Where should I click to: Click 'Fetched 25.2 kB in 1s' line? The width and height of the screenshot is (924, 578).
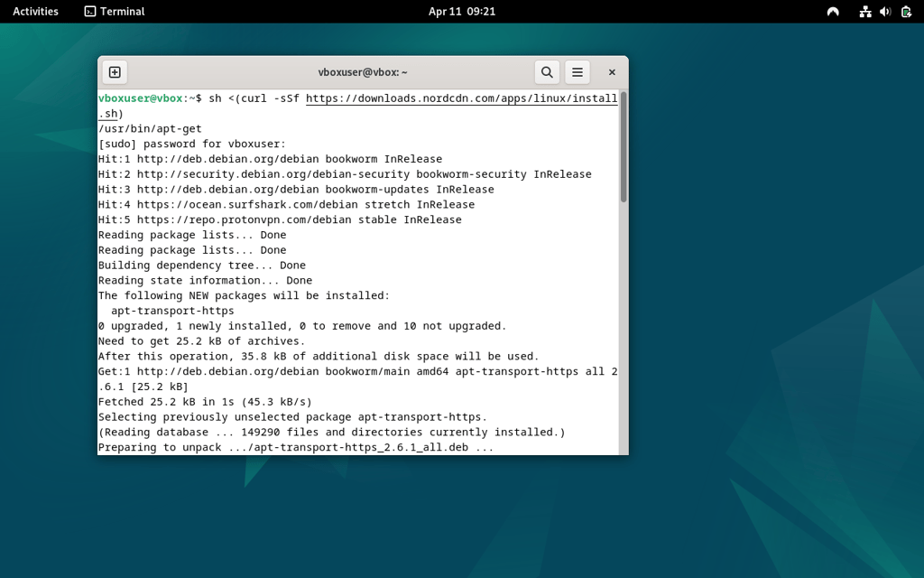[x=205, y=402]
